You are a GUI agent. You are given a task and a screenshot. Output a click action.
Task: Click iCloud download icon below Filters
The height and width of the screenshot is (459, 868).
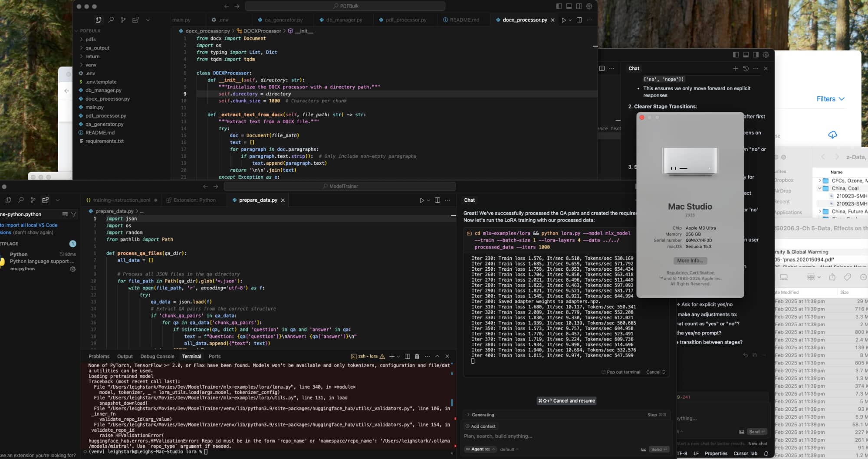(x=832, y=135)
